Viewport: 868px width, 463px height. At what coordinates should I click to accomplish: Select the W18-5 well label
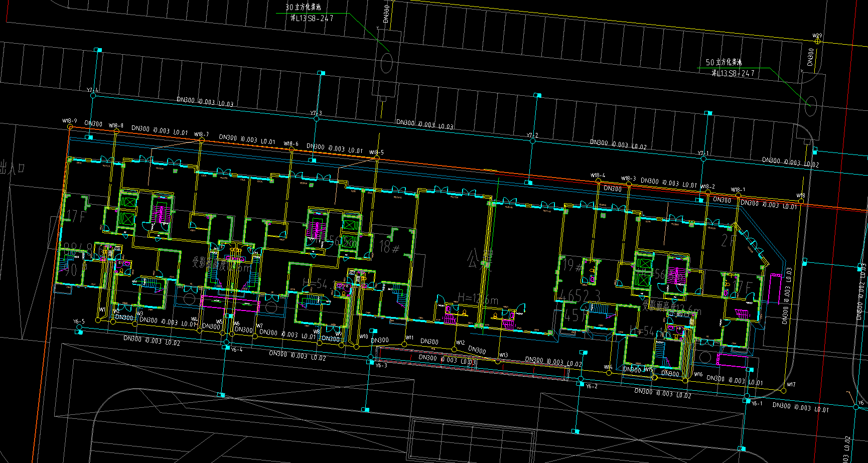click(376, 152)
